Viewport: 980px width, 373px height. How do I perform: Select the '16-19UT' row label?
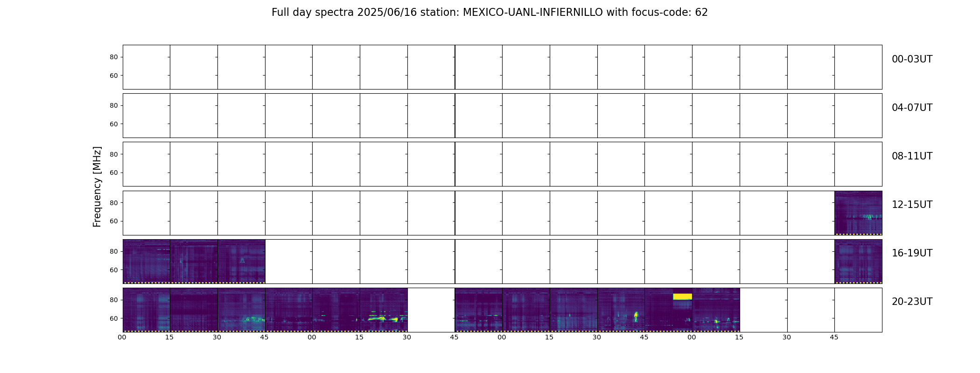pyautogui.click(x=912, y=253)
